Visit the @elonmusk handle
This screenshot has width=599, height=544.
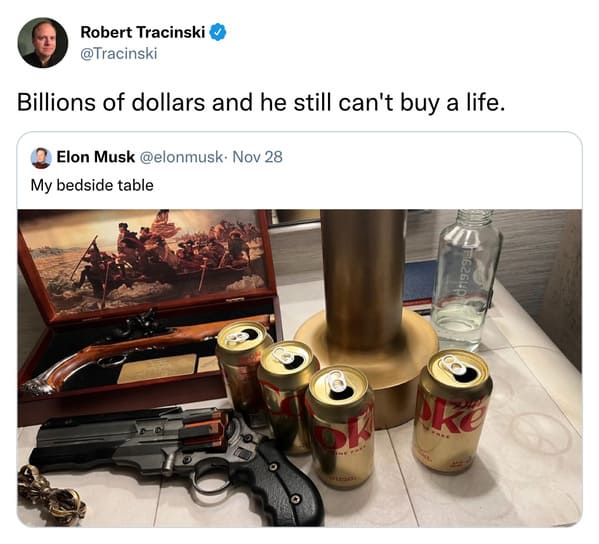pos(181,157)
